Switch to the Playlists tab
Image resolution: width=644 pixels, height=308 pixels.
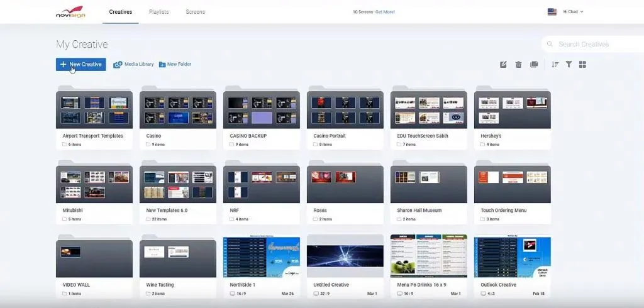pos(158,12)
